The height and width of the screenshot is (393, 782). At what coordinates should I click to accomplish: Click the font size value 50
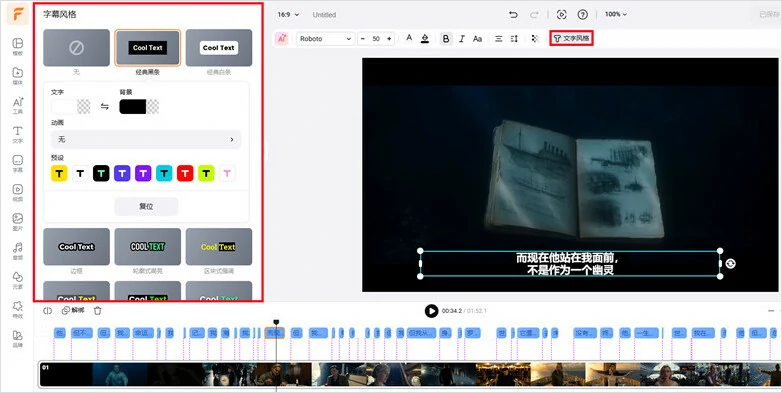coord(376,38)
